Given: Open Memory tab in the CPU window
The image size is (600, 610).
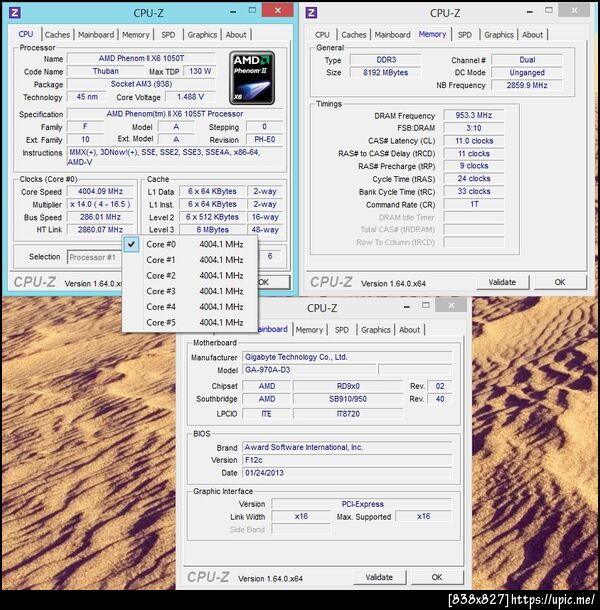Looking at the screenshot, I should pyautogui.click(x=136, y=35).
